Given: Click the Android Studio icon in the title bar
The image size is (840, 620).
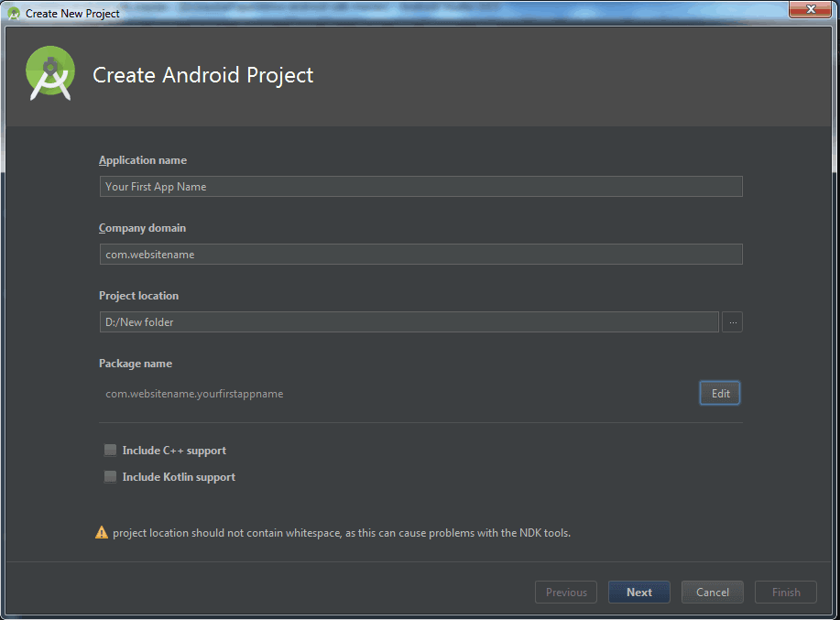Looking at the screenshot, I should 14,14.
